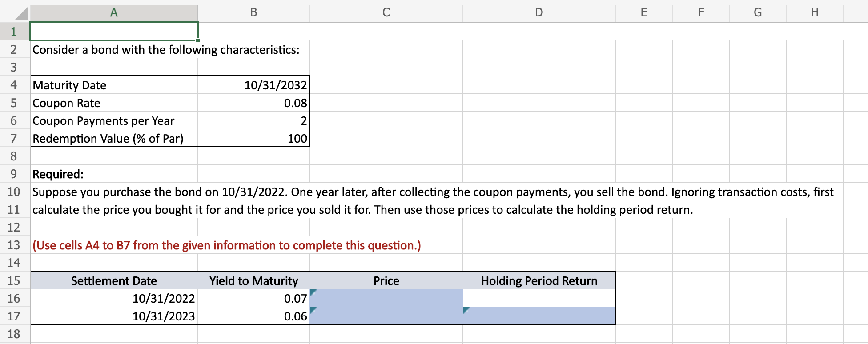Select the 'Yield to Maturity' header cell
868x344 pixels.
click(x=253, y=280)
